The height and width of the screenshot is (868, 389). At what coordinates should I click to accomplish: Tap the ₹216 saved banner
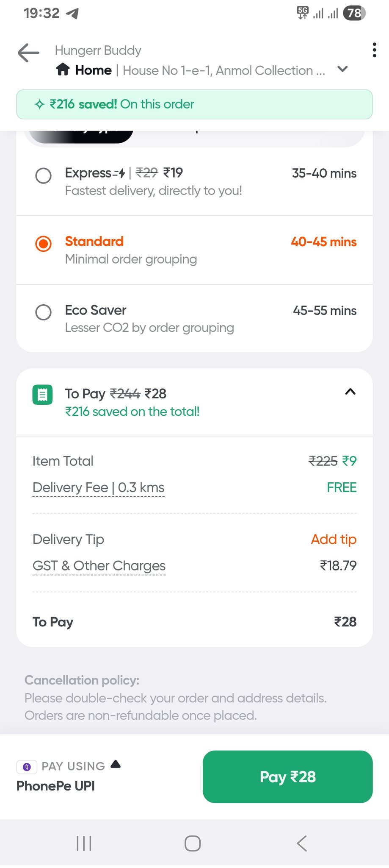click(194, 104)
